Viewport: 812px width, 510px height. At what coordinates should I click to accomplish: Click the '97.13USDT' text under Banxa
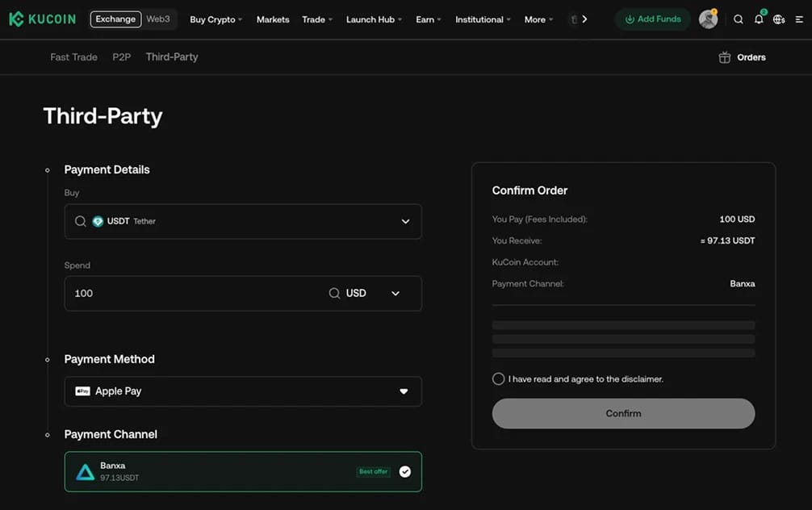pyautogui.click(x=119, y=478)
